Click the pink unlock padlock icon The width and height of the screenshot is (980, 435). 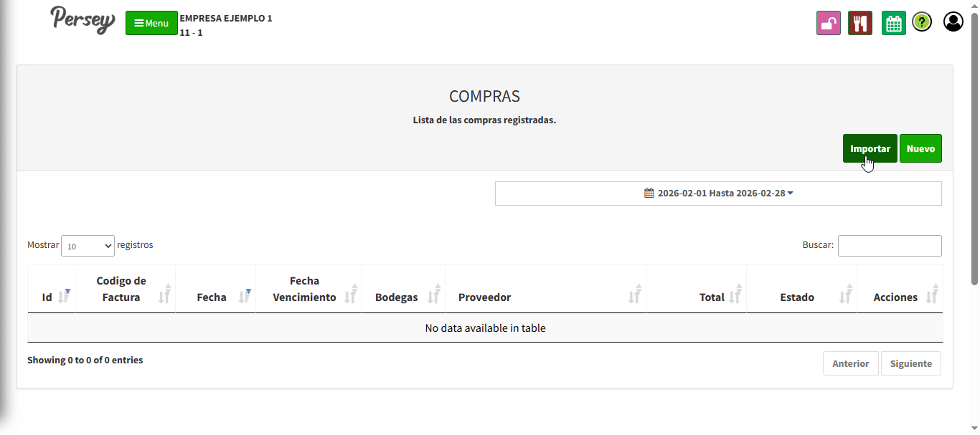[829, 23]
